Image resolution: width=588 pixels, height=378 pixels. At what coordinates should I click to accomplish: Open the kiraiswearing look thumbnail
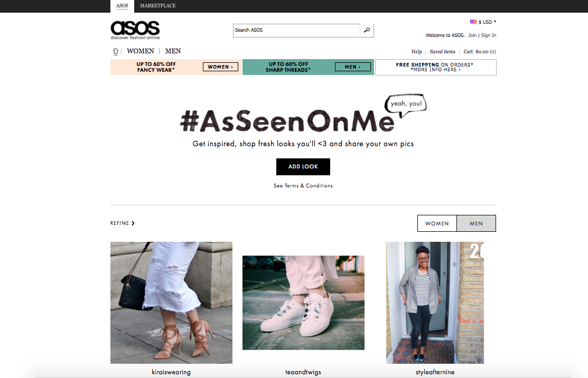point(171,303)
